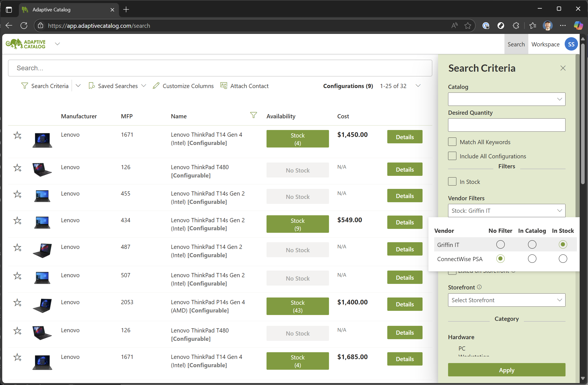Click Apply button in Search Criteria
This screenshot has height=385, width=588.
(506, 370)
